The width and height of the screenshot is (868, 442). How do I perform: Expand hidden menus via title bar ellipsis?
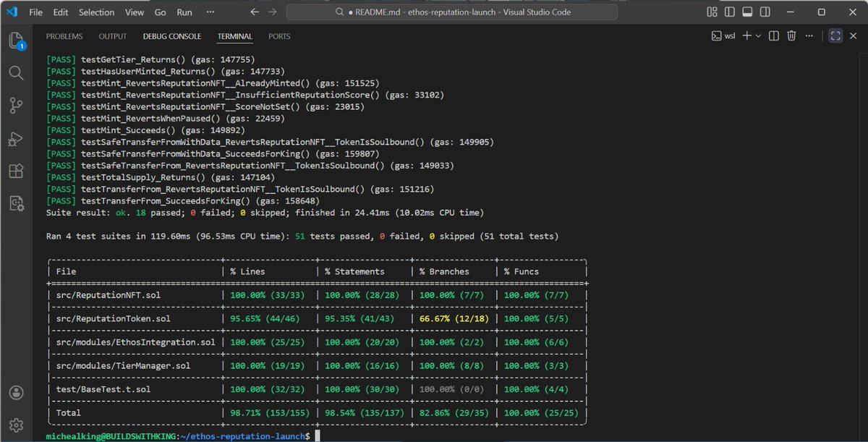[210, 12]
